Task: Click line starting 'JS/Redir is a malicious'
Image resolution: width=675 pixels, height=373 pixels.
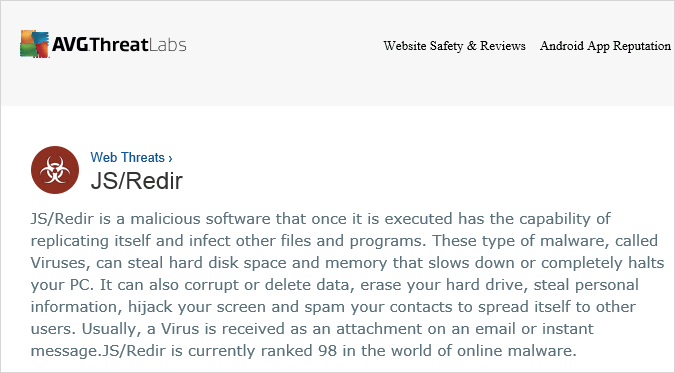Action: 320,219
